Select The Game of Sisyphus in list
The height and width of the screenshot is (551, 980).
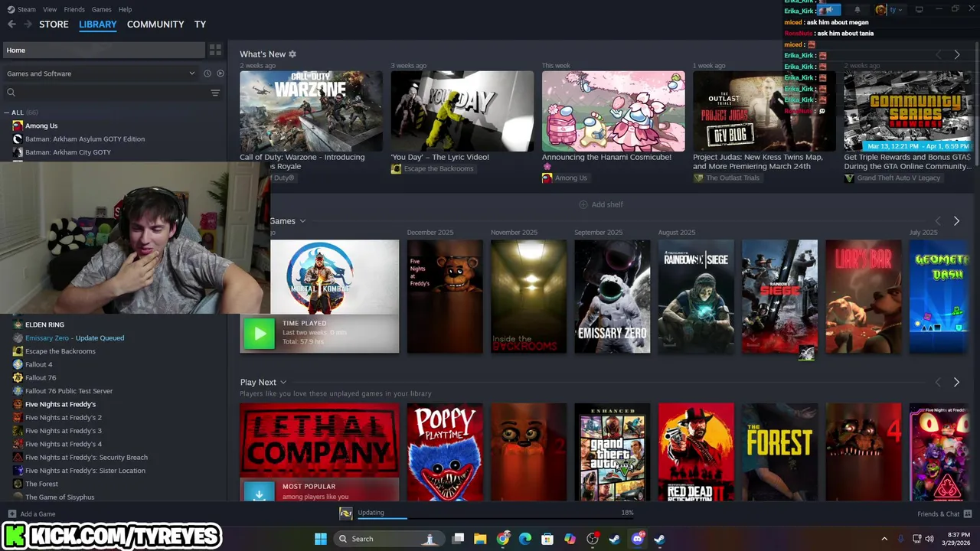click(x=60, y=497)
